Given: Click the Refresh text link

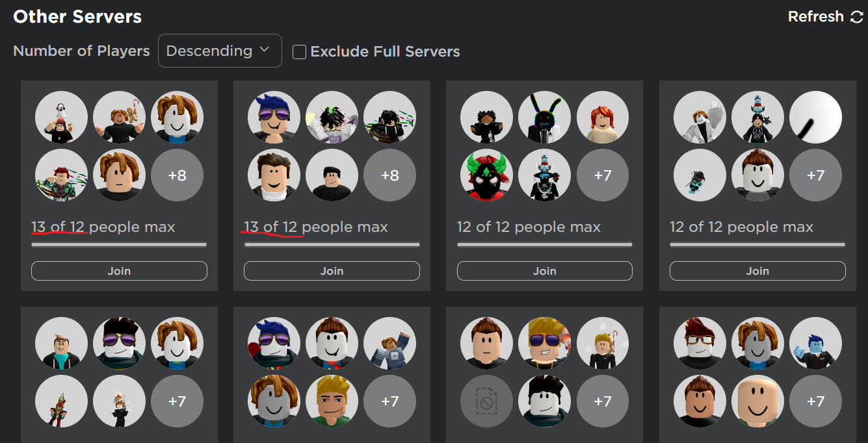Looking at the screenshot, I should tap(815, 17).
